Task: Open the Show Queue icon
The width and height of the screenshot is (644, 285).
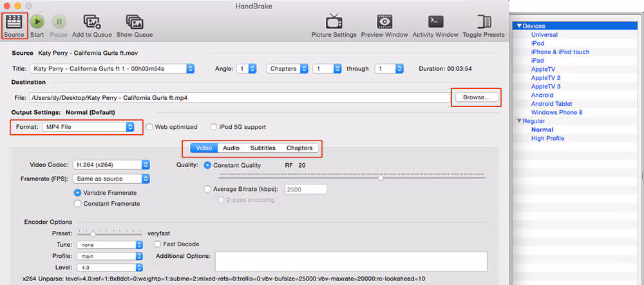Action: click(x=135, y=22)
